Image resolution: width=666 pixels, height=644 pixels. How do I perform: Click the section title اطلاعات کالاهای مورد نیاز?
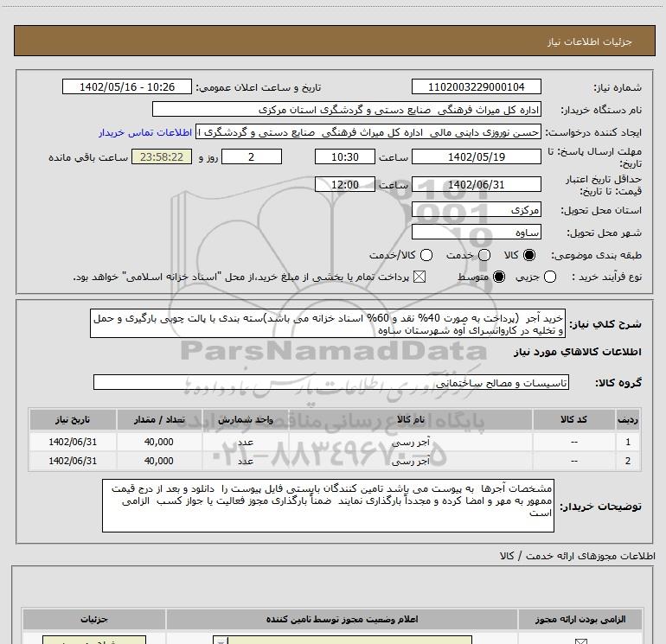[x=577, y=352]
